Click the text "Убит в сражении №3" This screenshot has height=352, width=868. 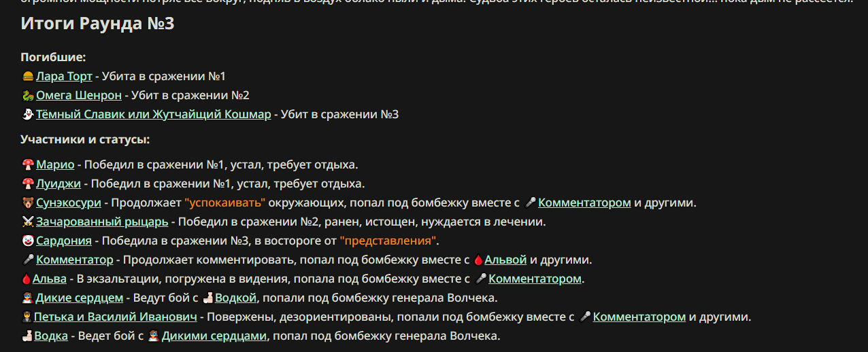tap(339, 114)
